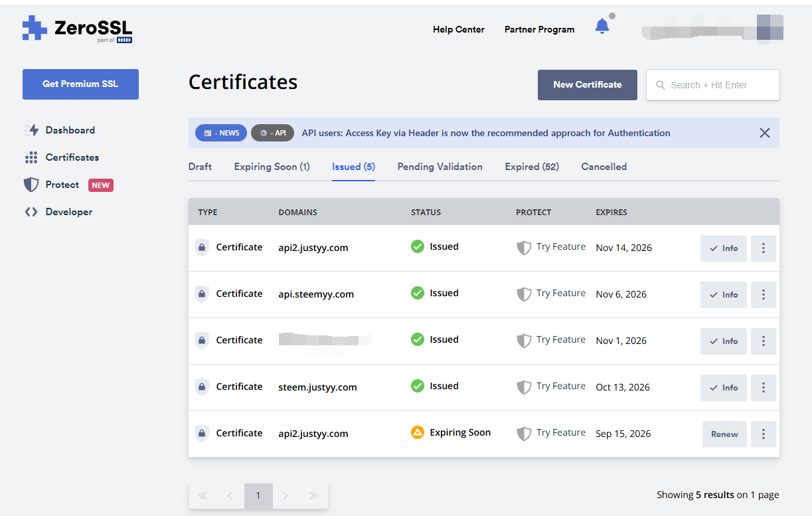
Task: Select the Issued (5) tab
Action: [354, 167]
